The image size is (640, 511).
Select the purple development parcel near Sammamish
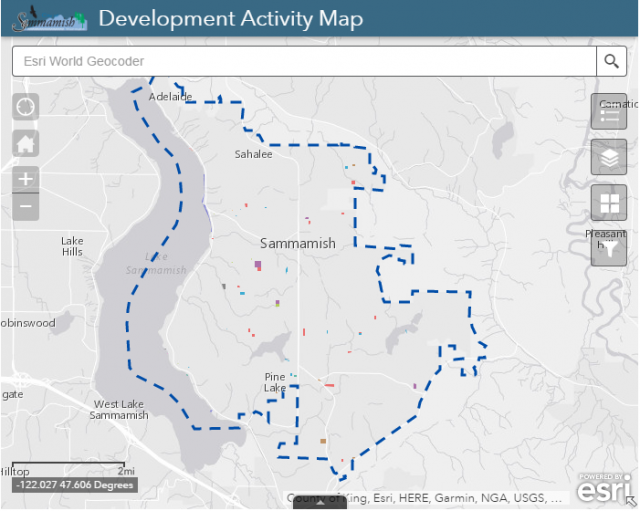[258, 265]
